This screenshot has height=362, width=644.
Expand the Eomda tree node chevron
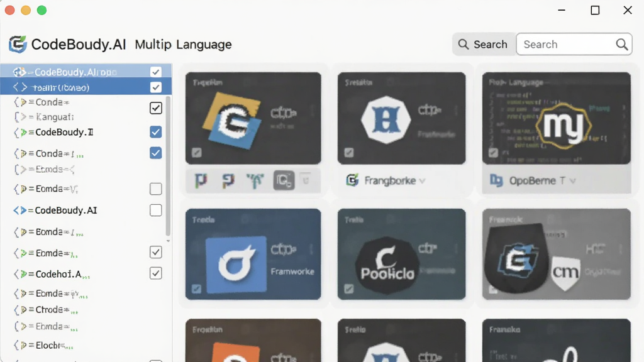coord(20,189)
